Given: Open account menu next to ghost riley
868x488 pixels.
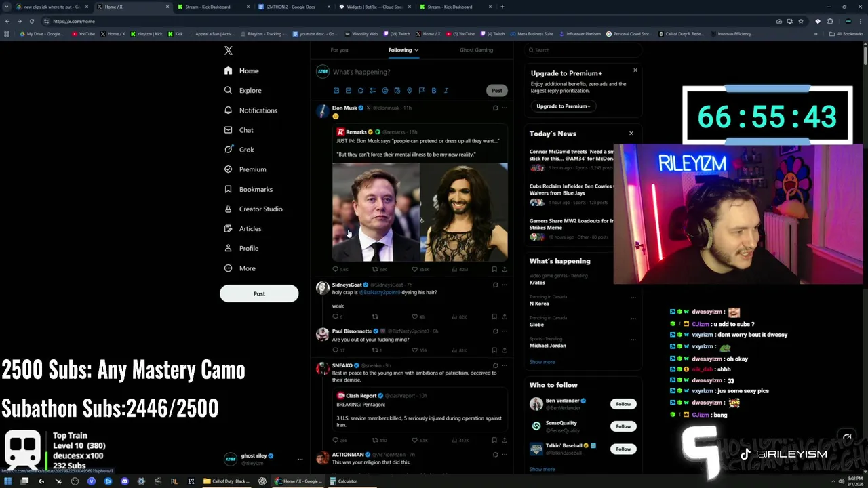Looking at the screenshot, I should pos(300,460).
